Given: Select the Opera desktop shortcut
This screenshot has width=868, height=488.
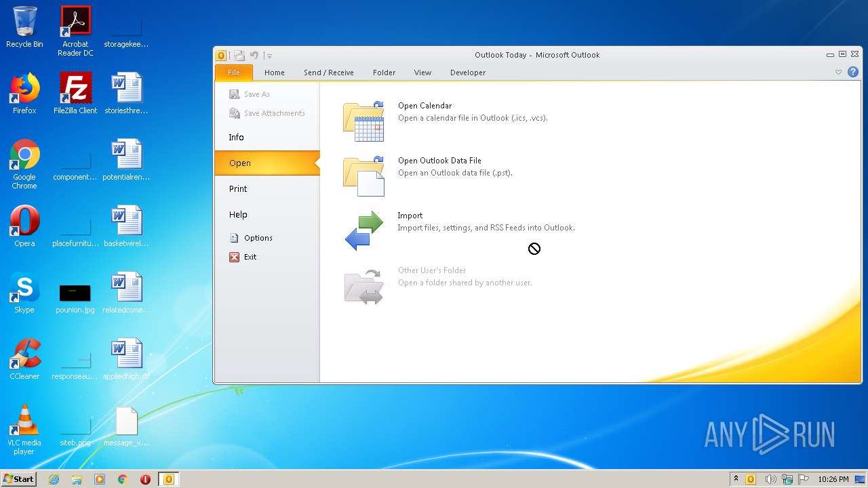Looking at the screenshot, I should (x=24, y=226).
